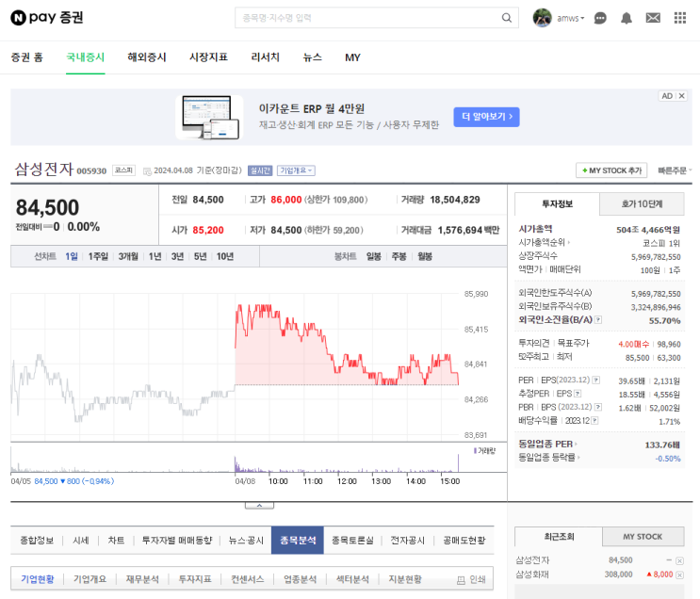Select the 1년 chart period

point(155,256)
